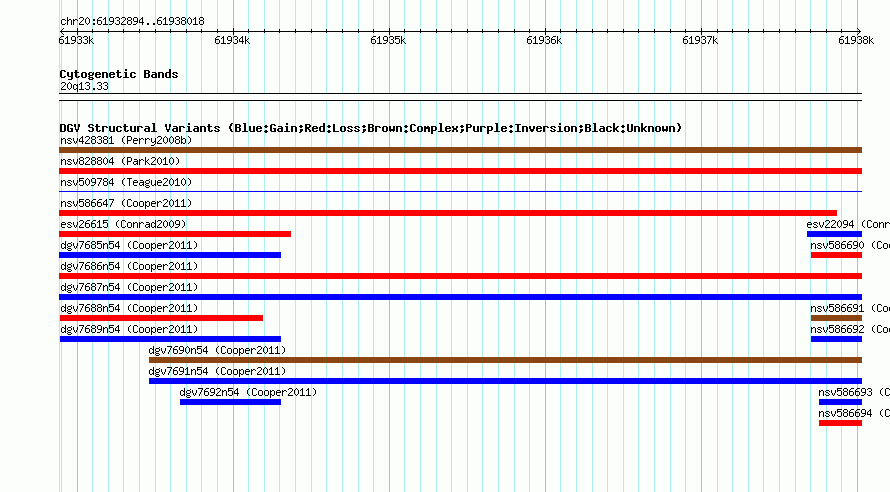The image size is (890, 492).
Task: Open the nsv586647 (Cooper2011) red bar
Action: pos(448,213)
